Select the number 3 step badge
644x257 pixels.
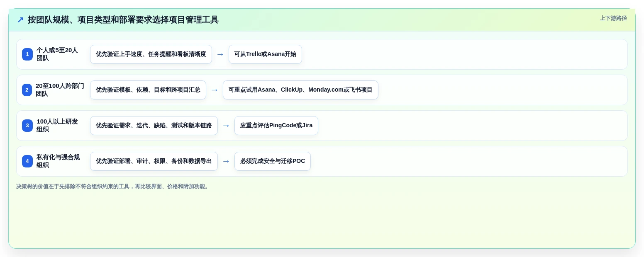[27, 126]
